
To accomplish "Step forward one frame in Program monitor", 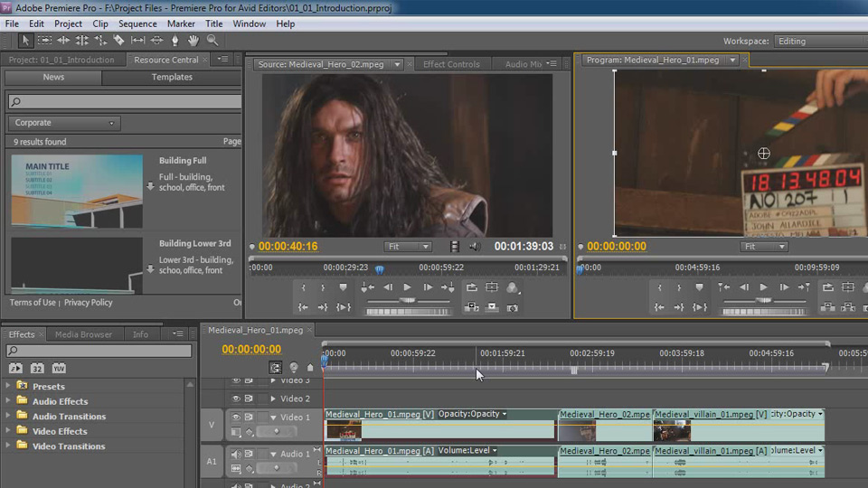I will click(784, 287).
